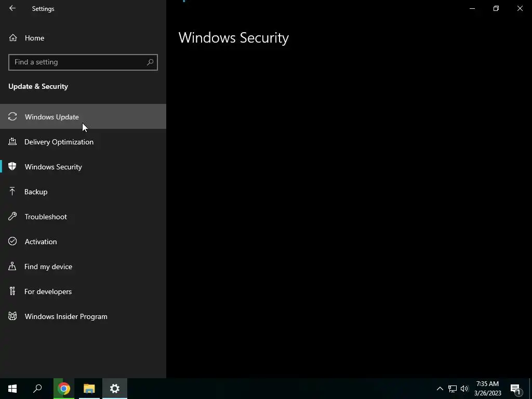Click the Windows Insider cat icon
Viewport: 532px width, 399px height.
point(12,316)
